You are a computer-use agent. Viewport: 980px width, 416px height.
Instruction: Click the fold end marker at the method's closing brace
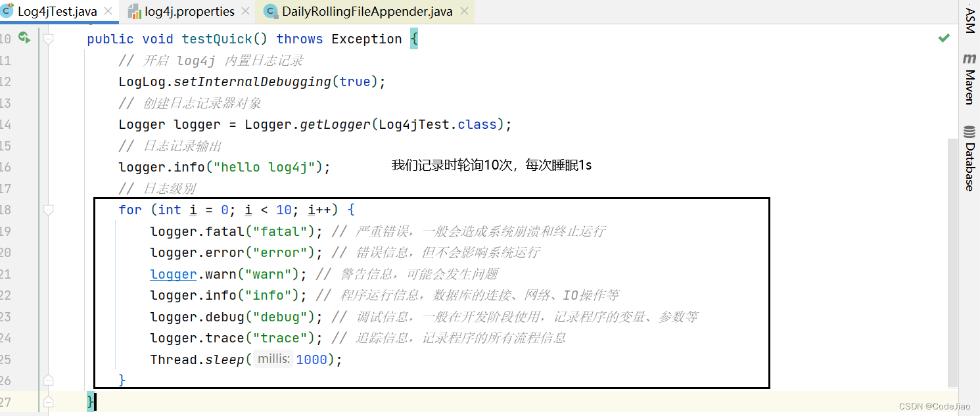[x=48, y=401]
